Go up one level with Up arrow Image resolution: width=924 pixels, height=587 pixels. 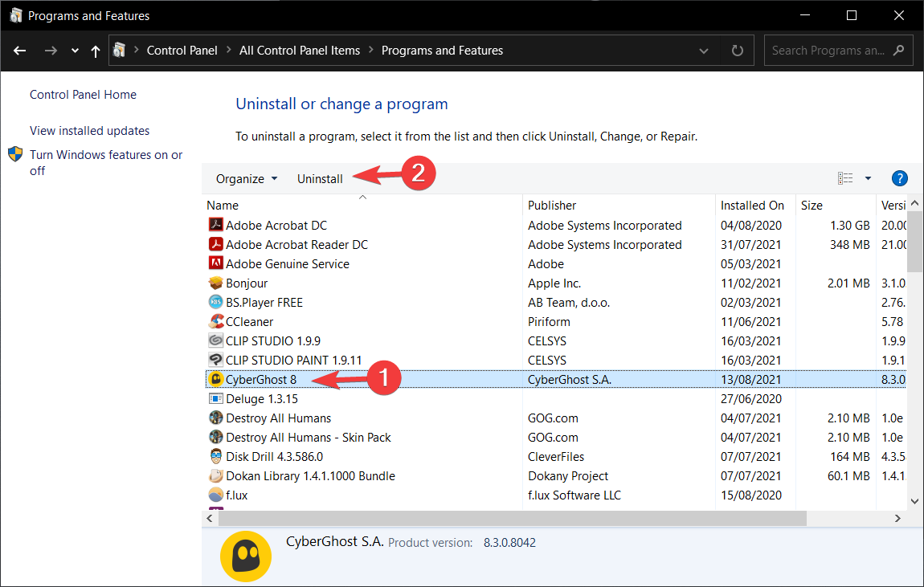click(96, 51)
